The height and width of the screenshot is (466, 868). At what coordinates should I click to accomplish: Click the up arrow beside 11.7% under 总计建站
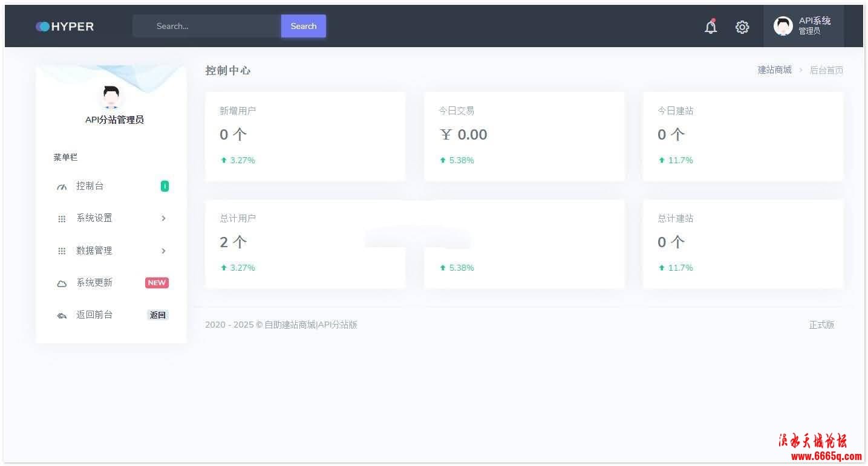pos(662,268)
